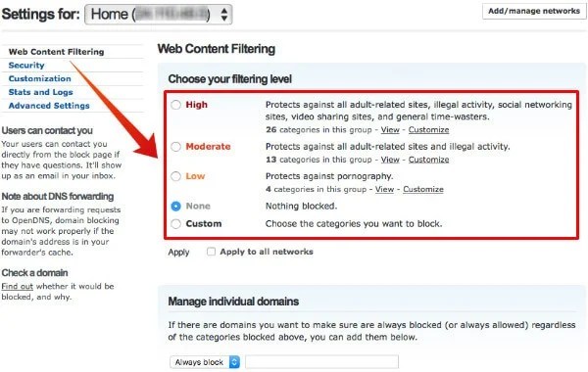Click the Find out domain check link
Image resolution: width=588 pixels, height=372 pixels.
(x=18, y=286)
